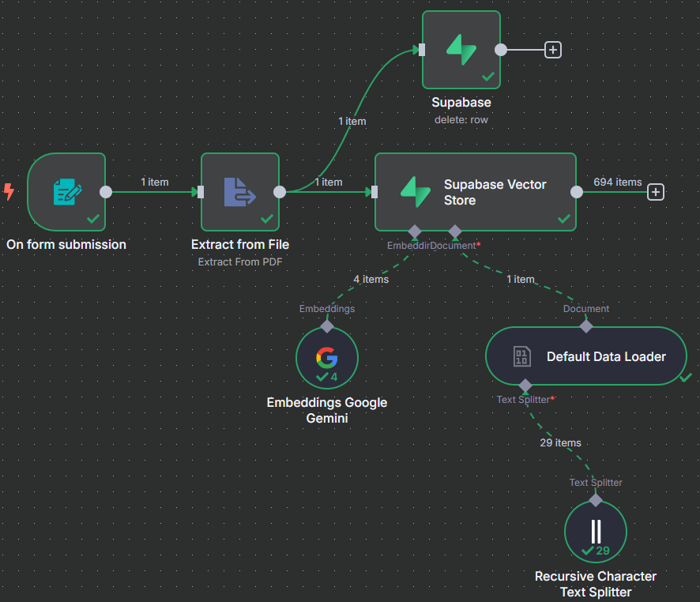Viewport: 700px width, 602px height.
Task: Click the "delete: row" subtitle text
Action: coord(461,119)
